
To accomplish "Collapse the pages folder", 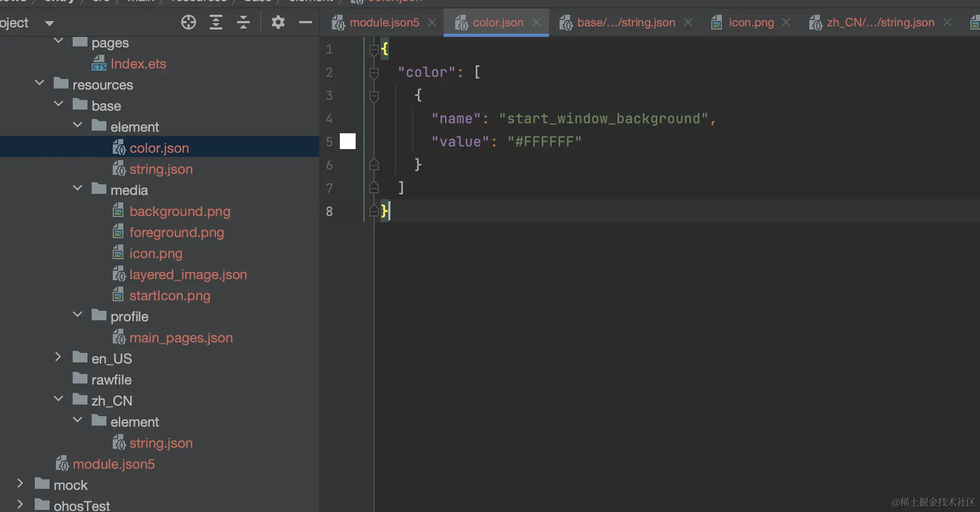I will point(58,41).
